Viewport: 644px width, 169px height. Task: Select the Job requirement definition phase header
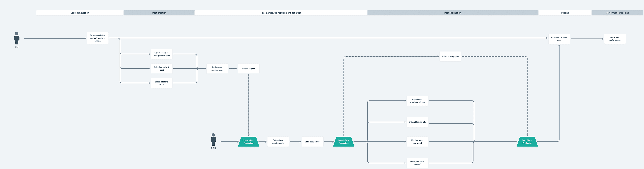coord(281,13)
